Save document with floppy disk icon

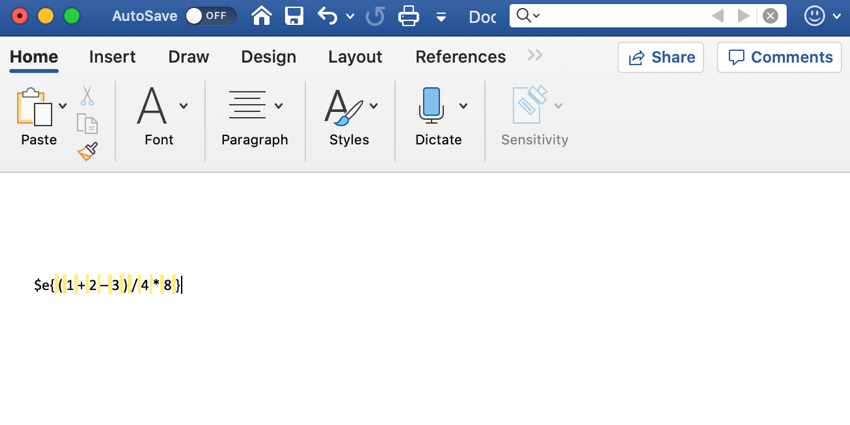(294, 16)
